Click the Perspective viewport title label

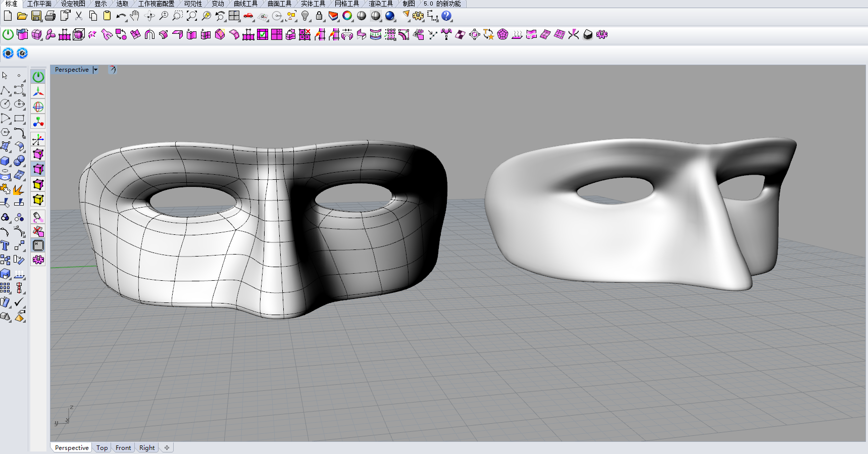72,70
